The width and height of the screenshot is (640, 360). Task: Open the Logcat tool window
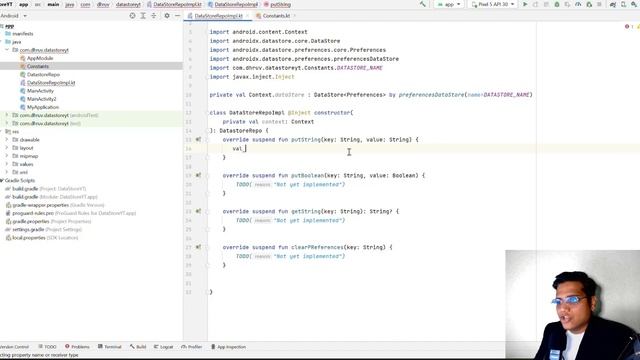point(163,347)
